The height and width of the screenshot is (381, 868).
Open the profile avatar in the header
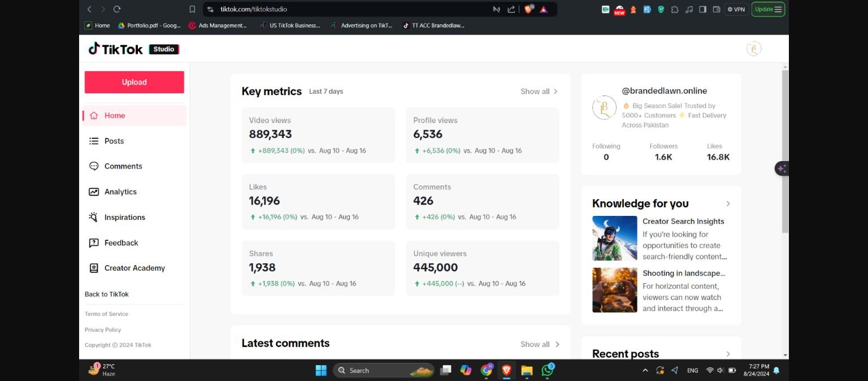pyautogui.click(x=754, y=49)
